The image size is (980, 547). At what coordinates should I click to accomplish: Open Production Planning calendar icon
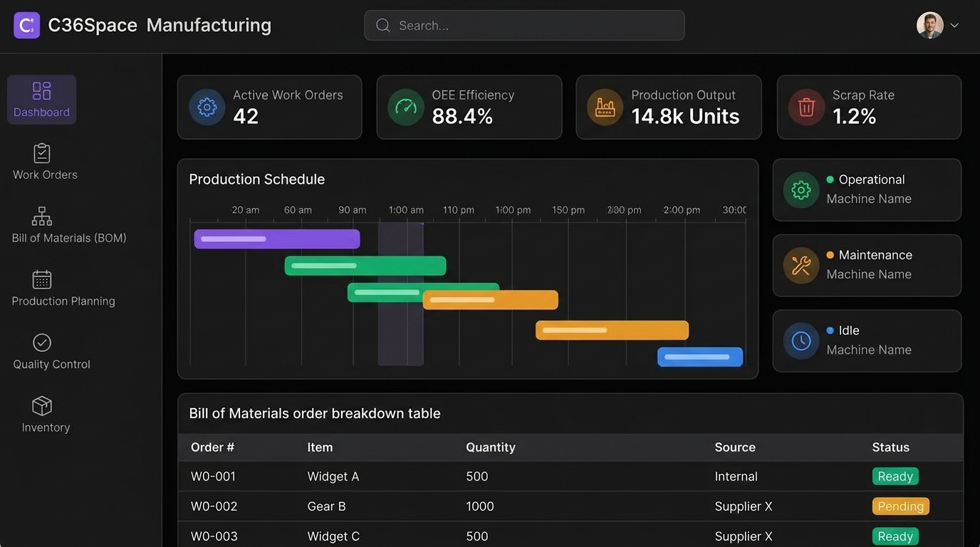[42, 279]
